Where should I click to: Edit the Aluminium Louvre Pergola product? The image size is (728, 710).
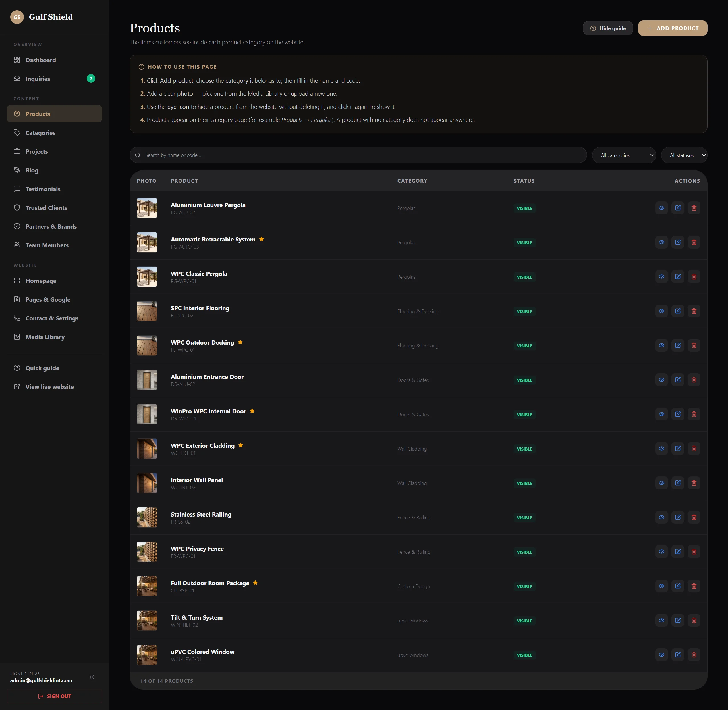coord(678,208)
